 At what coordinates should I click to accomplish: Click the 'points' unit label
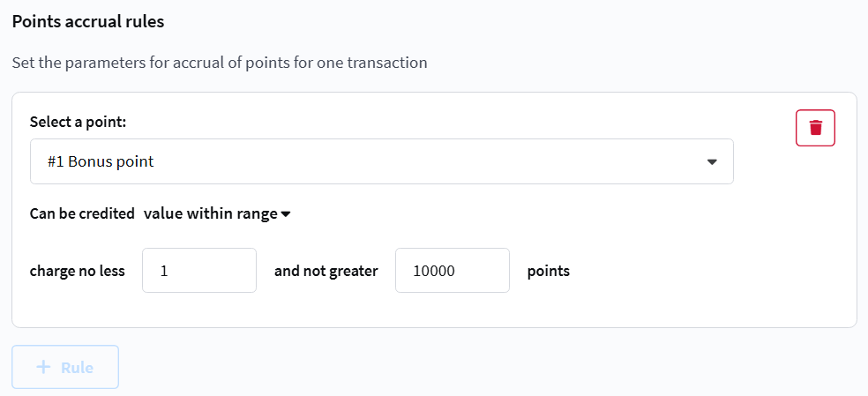tap(549, 271)
